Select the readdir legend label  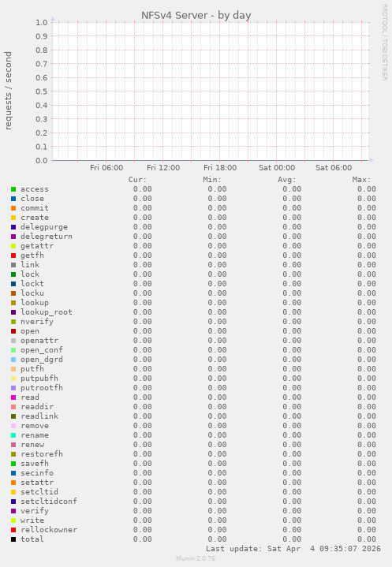(x=37, y=407)
